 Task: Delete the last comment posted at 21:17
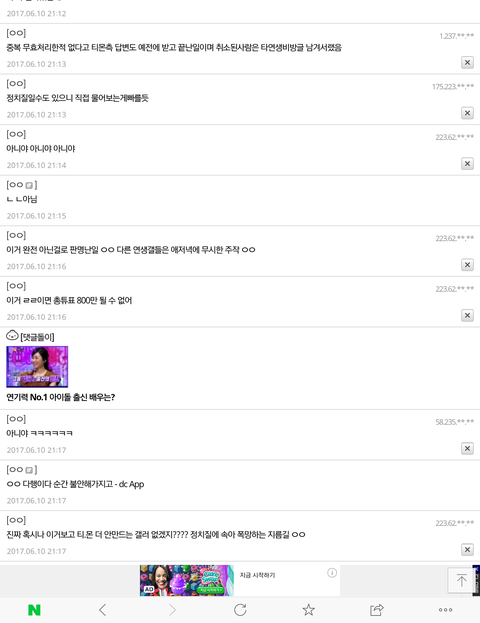tap(467, 549)
